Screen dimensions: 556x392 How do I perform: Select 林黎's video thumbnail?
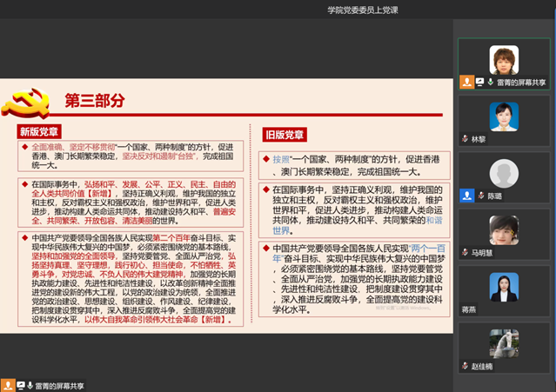pyautogui.click(x=503, y=116)
